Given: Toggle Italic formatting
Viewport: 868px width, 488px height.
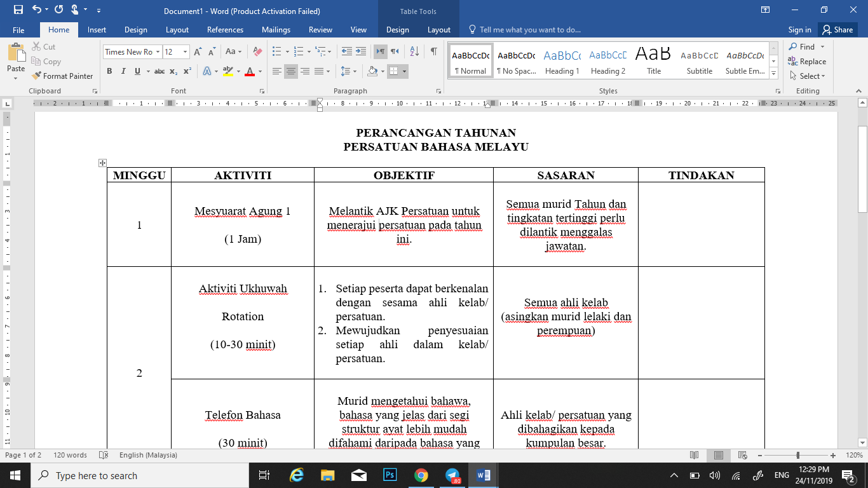Looking at the screenshot, I should (x=123, y=71).
